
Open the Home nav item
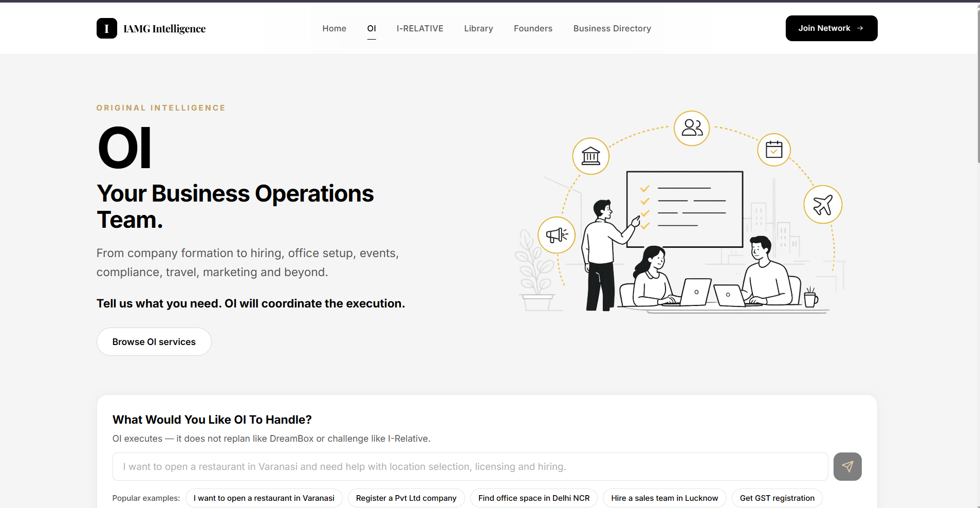coord(335,28)
